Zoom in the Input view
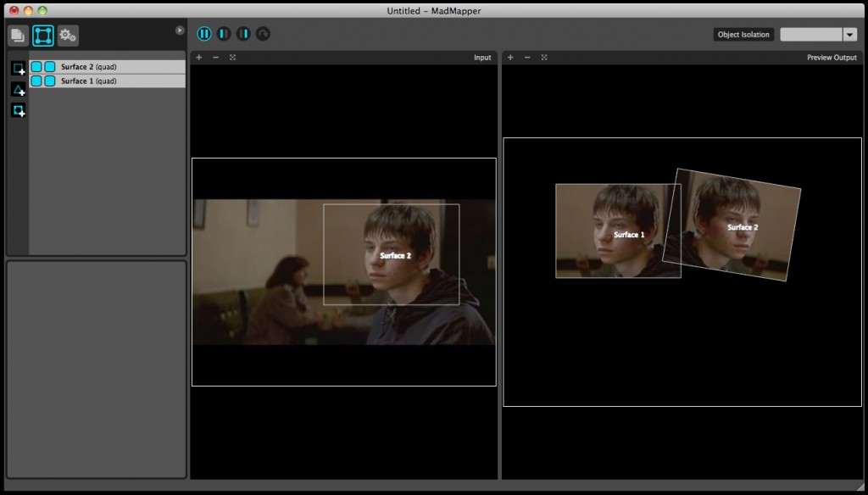868x495 pixels. [x=198, y=58]
